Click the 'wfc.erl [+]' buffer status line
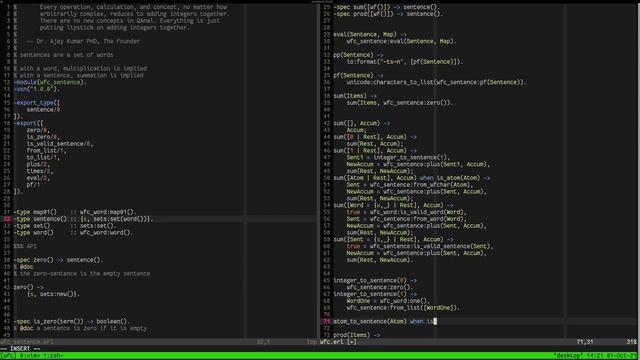 pos(338,342)
